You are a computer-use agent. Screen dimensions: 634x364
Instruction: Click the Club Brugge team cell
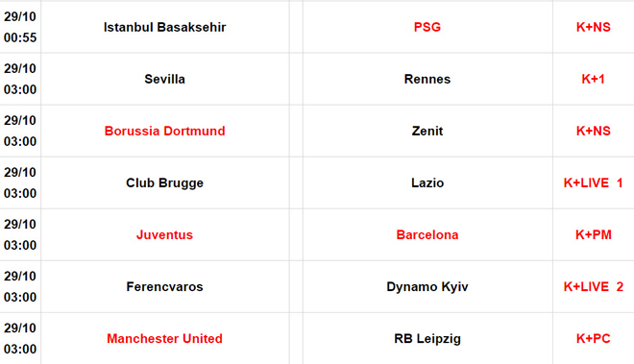point(164,182)
